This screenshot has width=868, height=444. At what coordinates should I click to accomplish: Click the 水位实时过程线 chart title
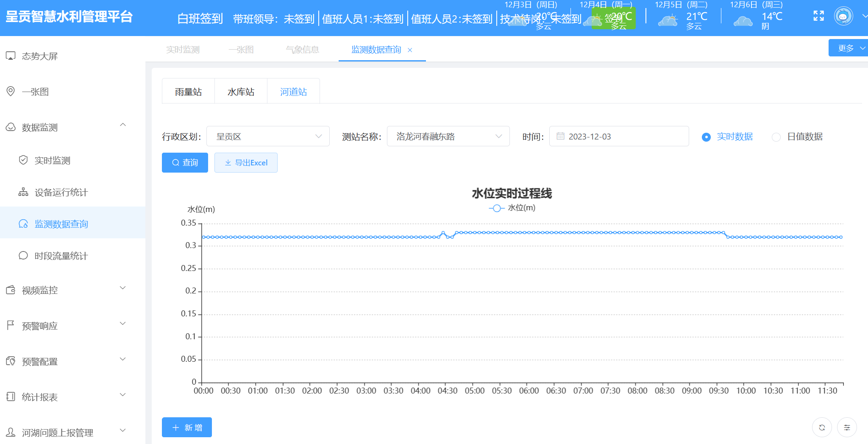pyautogui.click(x=512, y=193)
